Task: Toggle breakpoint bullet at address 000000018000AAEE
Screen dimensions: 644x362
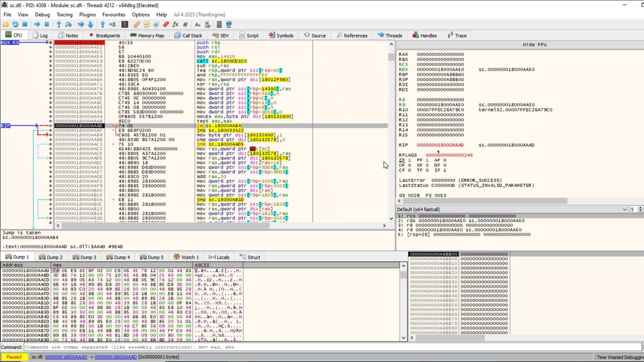Action: point(51,177)
